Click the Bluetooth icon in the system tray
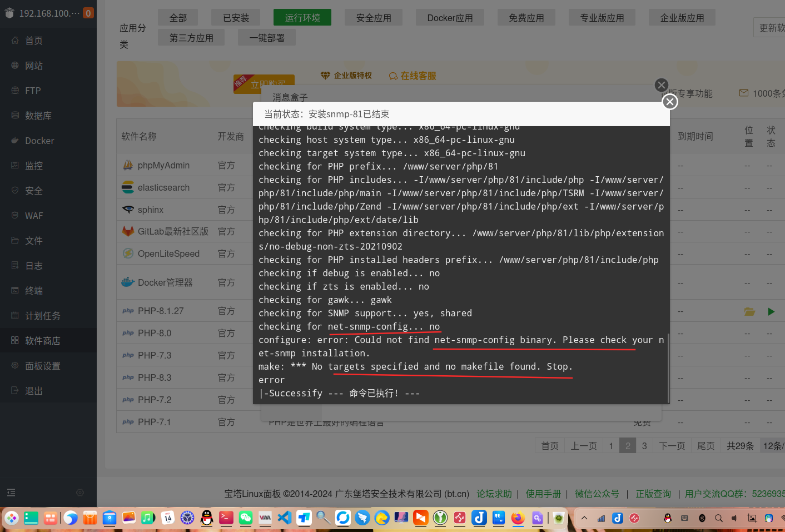This screenshot has width=785, height=532. pos(702,518)
